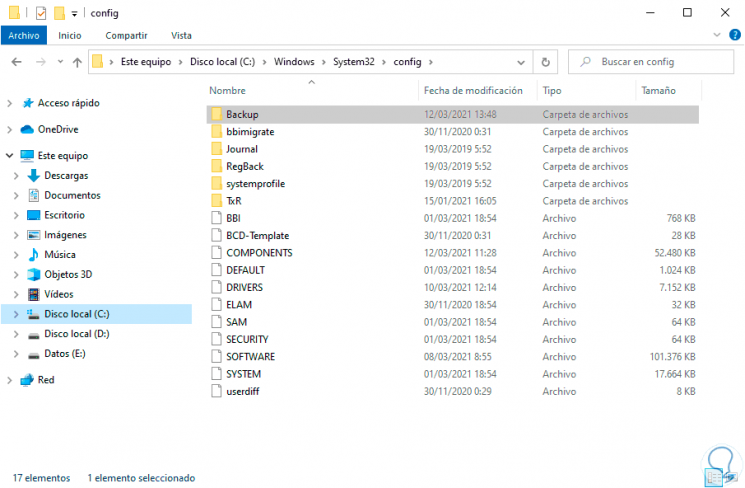This screenshot has width=745, height=488.
Task: Open the Inicio ribbon tab
Action: 69,35
